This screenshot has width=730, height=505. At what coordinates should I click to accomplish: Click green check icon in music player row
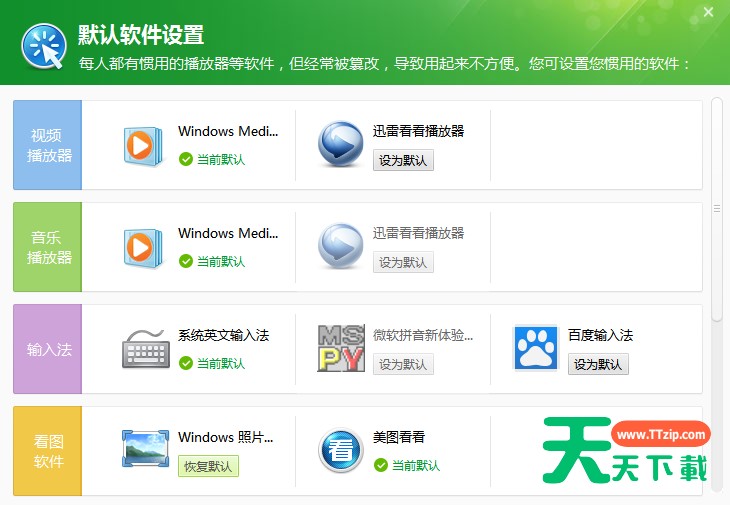(x=186, y=261)
